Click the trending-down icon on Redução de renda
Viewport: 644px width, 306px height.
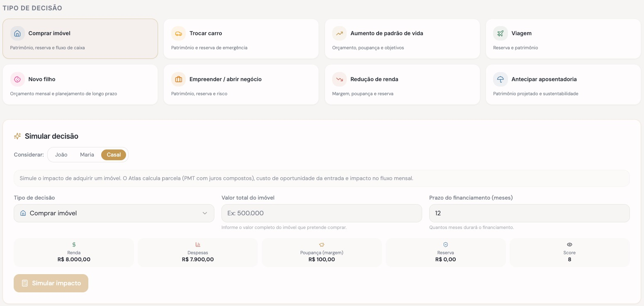[x=340, y=79]
